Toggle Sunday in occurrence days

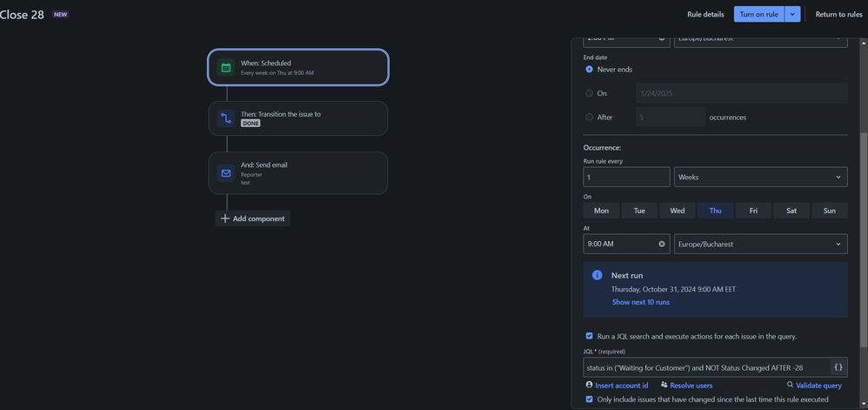pyautogui.click(x=829, y=211)
